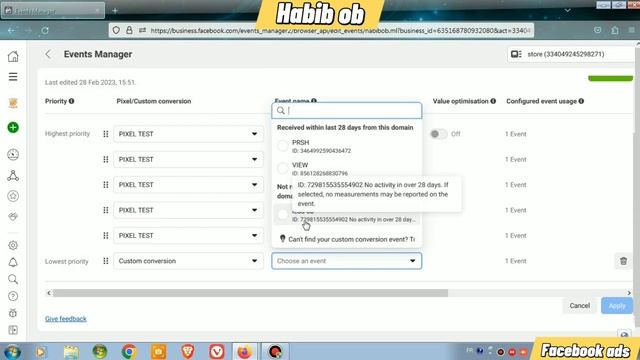Click the Lowest priority label

pos(67,261)
